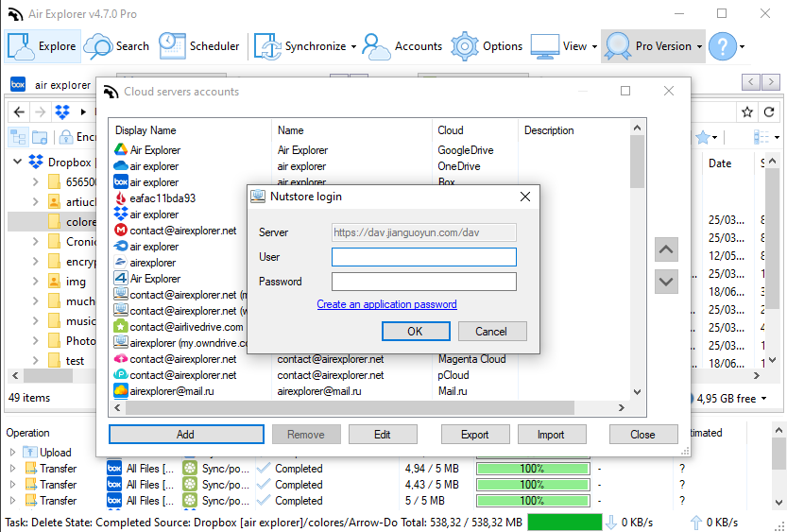Confirm Nutstore login with OK
The image size is (787, 532).
coord(416,332)
